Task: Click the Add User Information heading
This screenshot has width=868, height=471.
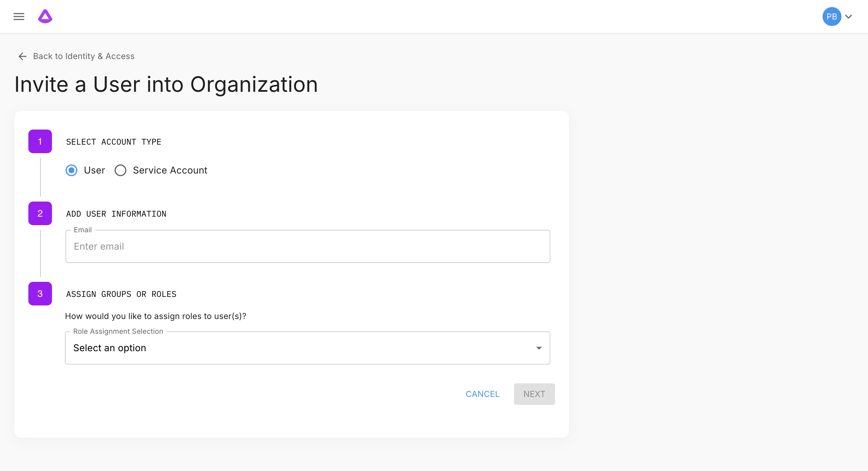Action: coord(116,214)
